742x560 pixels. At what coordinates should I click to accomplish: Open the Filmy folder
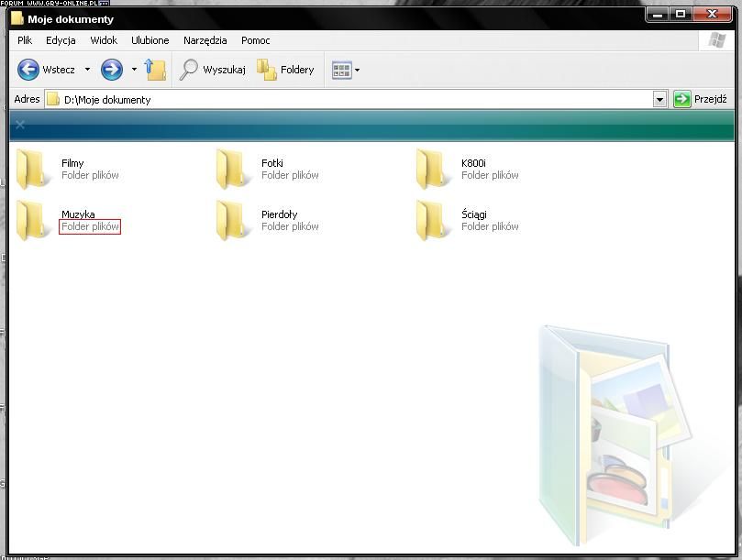tap(34, 169)
